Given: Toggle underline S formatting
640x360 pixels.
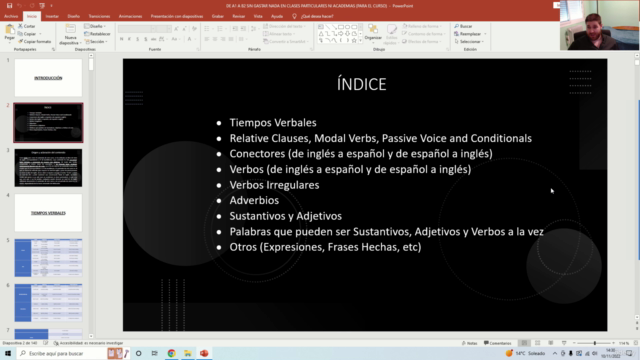Looking at the screenshot, I should click(x=138, y=39).
